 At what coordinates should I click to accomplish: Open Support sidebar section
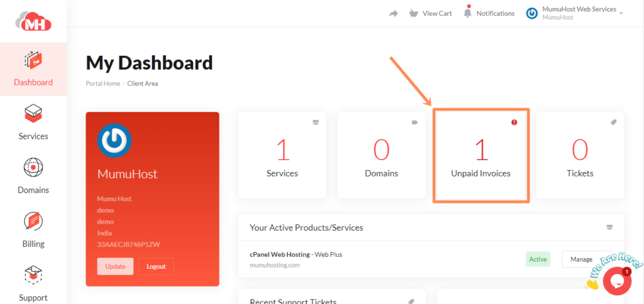[x=33, y=283]
